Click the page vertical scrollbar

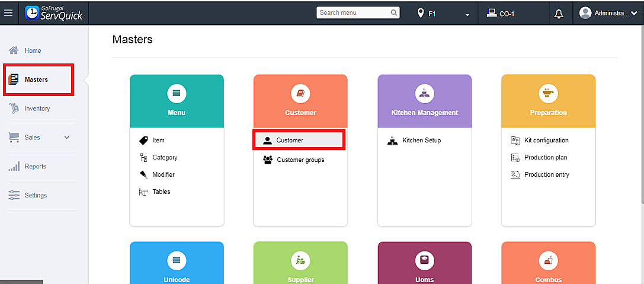pyautogui.click(x=642, y=115)
